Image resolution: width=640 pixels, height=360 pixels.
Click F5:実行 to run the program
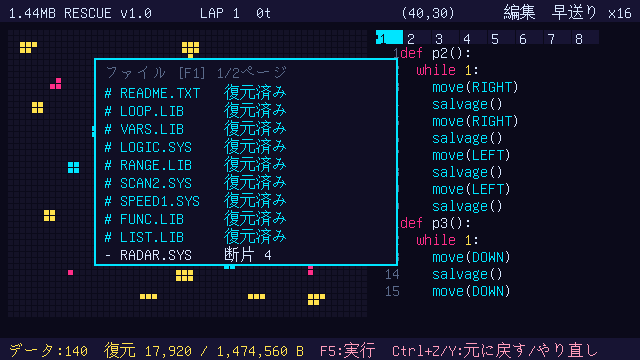[347, 350]
